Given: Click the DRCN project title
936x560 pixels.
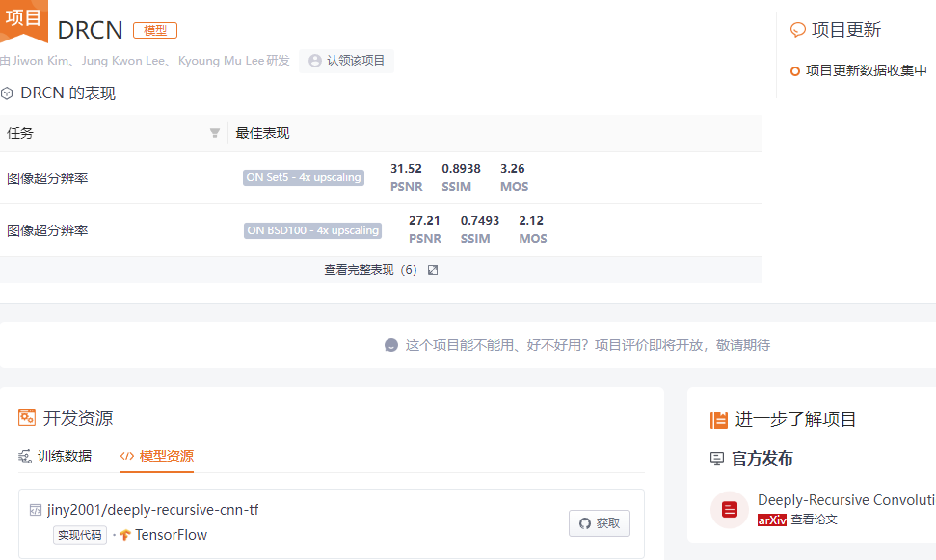Looking at the screenshot, I should tap(91, 31).
